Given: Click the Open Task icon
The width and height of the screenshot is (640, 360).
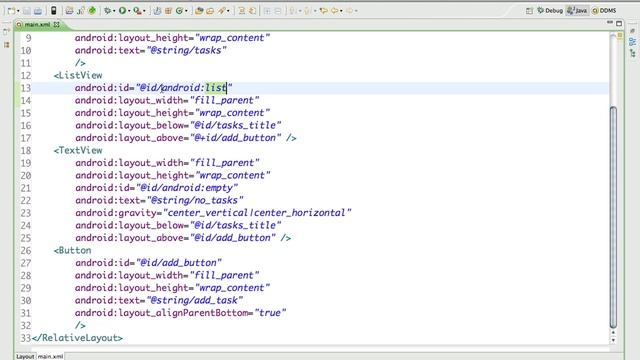Looking at the screenshot, I should pyautogui.click(x=210, y=11).
